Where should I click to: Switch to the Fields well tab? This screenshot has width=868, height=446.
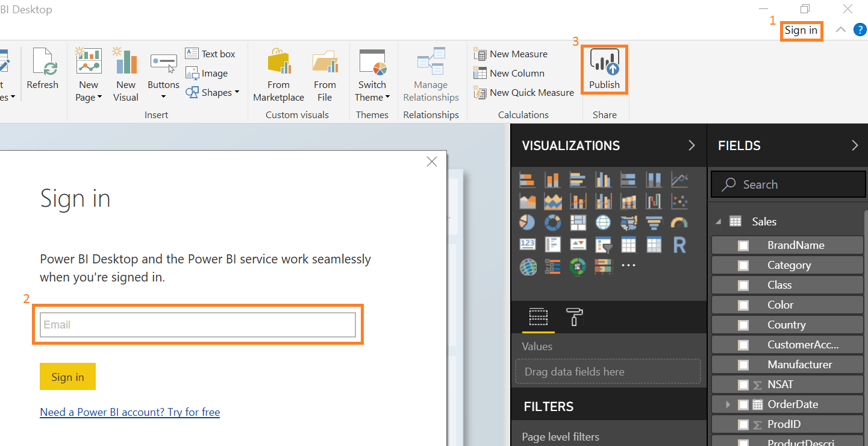[x=539, y=316]
